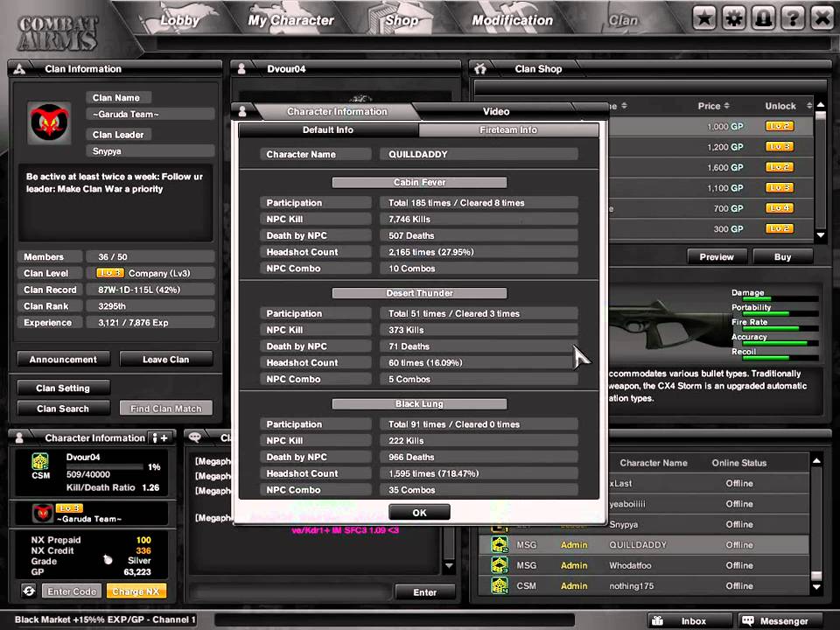Screen dimensions: 840x630
Task: Open the My Character tab
Action: click(290, 20)
